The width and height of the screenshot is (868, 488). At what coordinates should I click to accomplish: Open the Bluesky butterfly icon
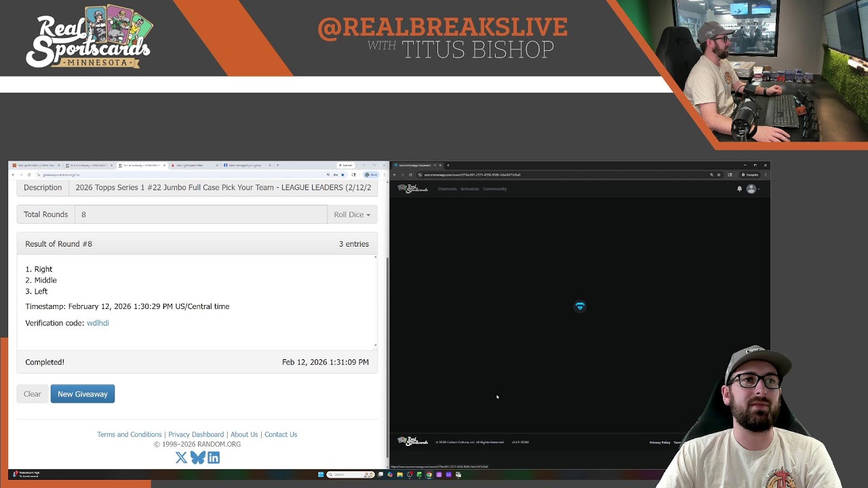(x=197, y=458)
